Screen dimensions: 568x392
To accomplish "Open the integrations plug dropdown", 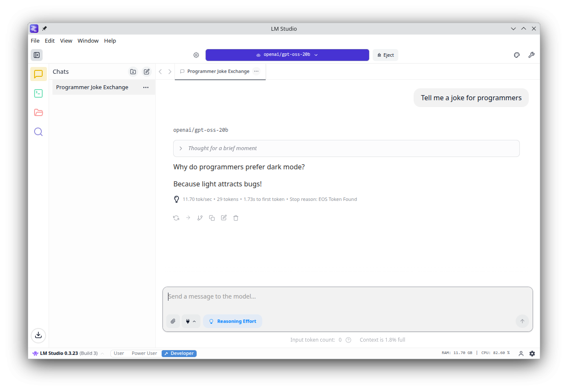I will pos(191,321).
